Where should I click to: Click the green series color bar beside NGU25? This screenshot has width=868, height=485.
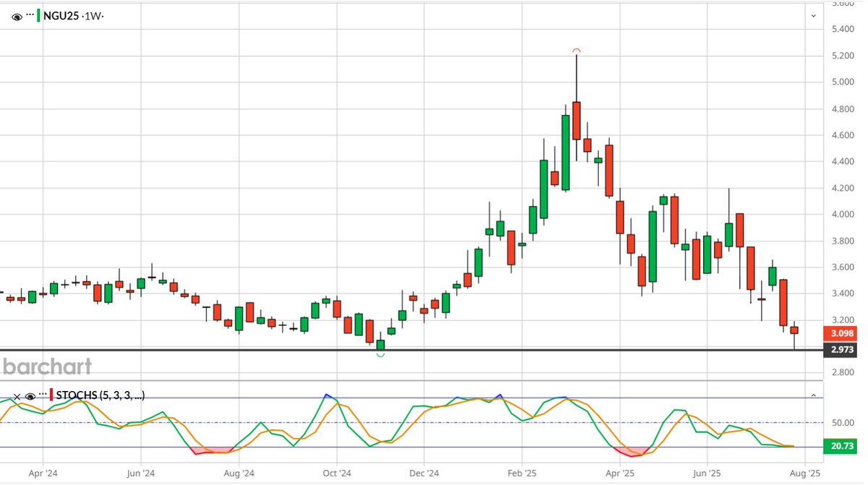(39, 14)
